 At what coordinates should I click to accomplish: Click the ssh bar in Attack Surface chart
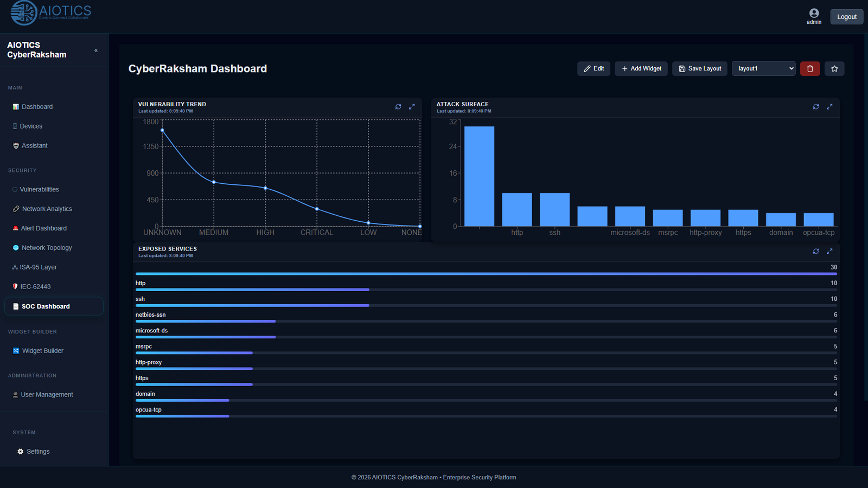coord(554,210)
